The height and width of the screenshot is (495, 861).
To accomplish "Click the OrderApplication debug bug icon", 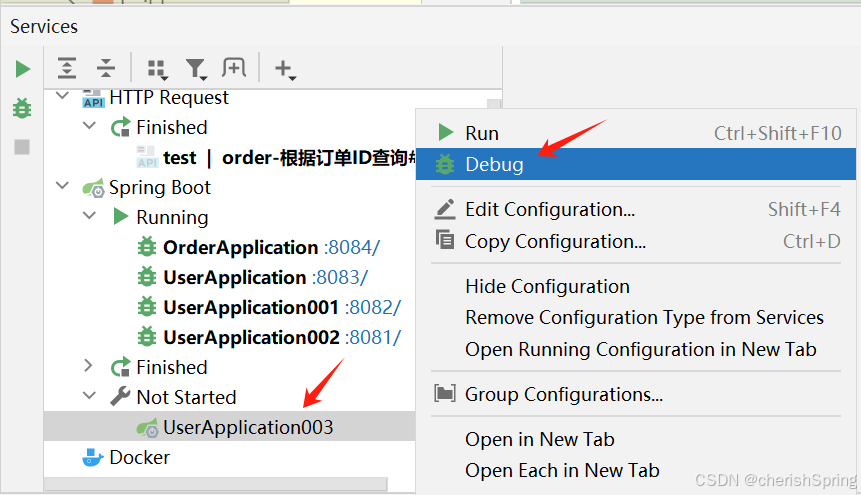I will 147,247.
